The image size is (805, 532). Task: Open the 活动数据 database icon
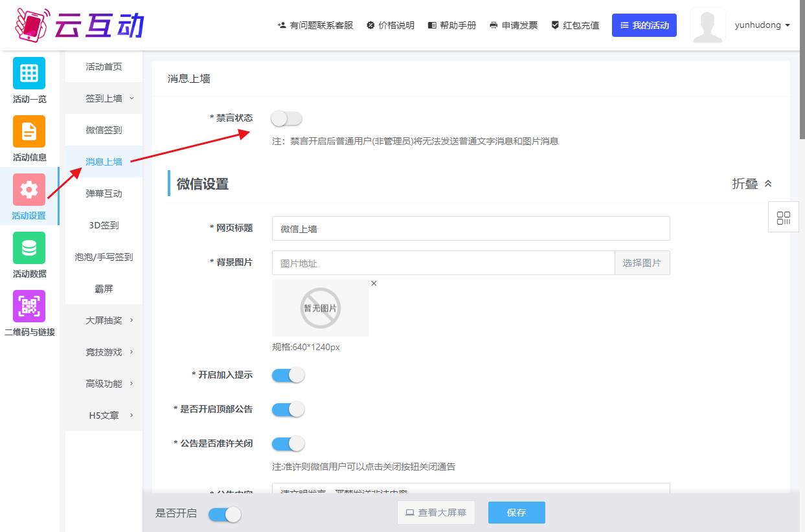29,248
